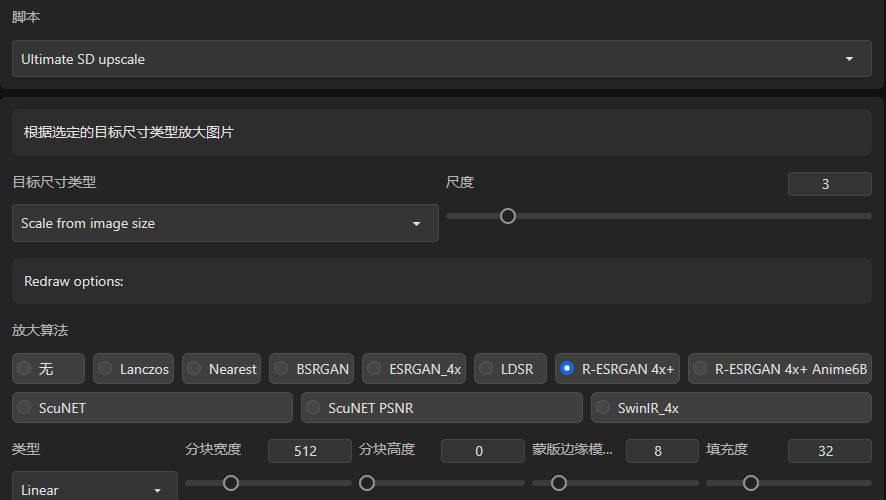Click the arrow of Scale from image size dropdown

click(x=416, y=224)
